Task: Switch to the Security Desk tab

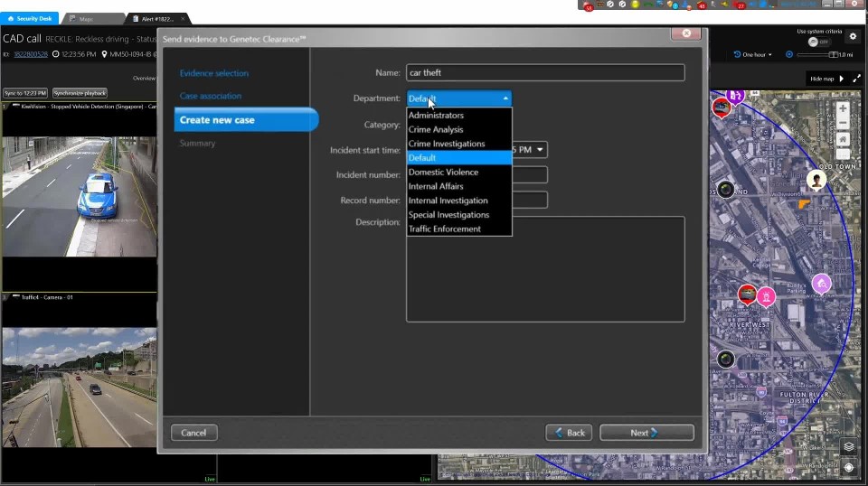Action: [x=29, y=18]
